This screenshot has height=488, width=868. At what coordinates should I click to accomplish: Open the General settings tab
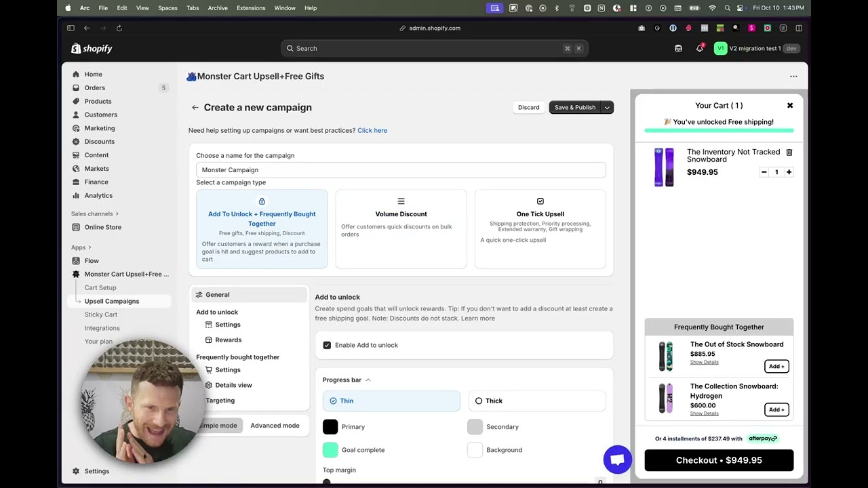250,295
